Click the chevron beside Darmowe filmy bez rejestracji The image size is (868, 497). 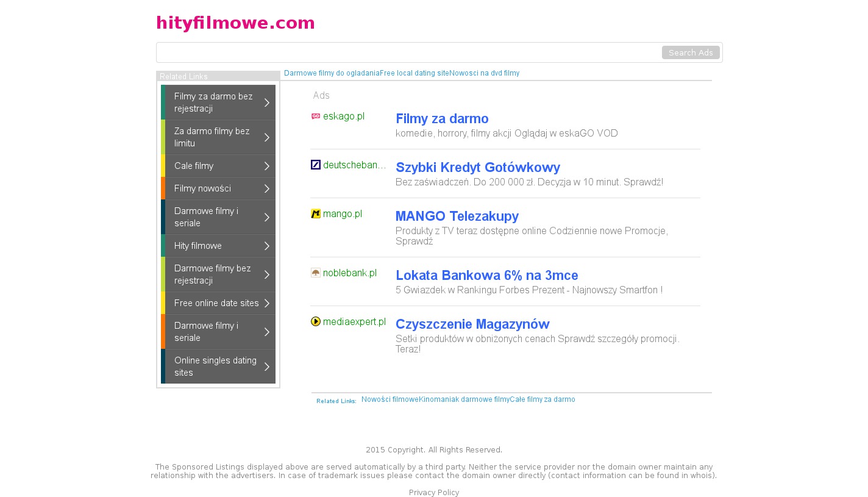267,274
